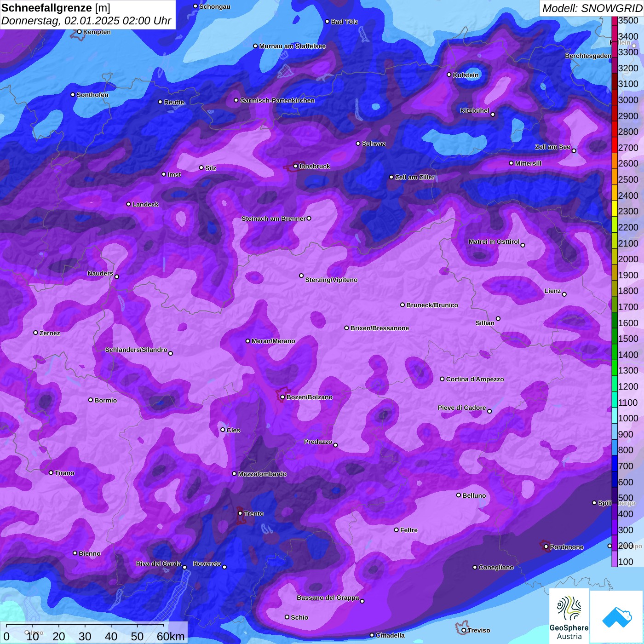
Task: Select the Zell am See marker dot
Action: (574, 151)
